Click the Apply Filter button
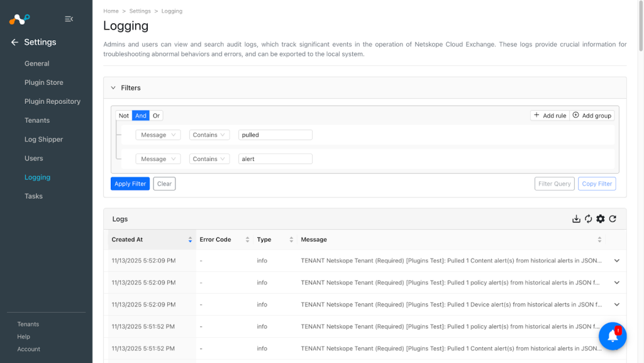Viewport: 644px width, 363px height. coord(130,184)
